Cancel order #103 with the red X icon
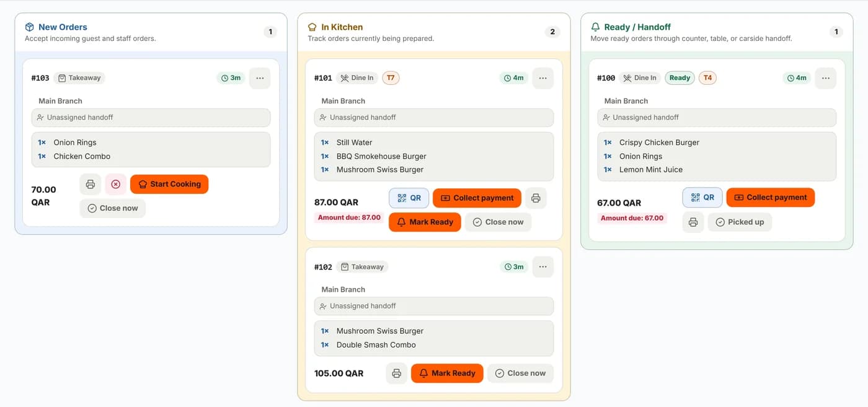This screenshot has width=868, height=407. click(x=115, y=184)
